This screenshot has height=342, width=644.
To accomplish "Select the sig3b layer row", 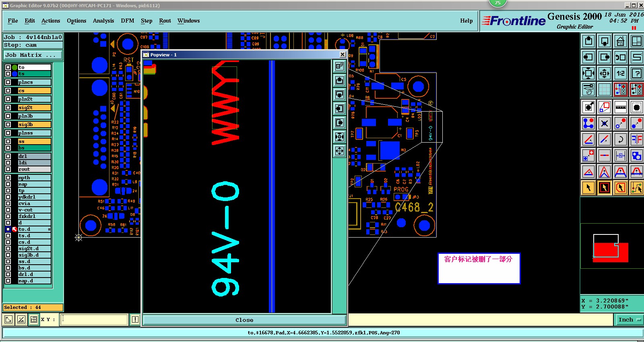I will (x=34, y=124).
